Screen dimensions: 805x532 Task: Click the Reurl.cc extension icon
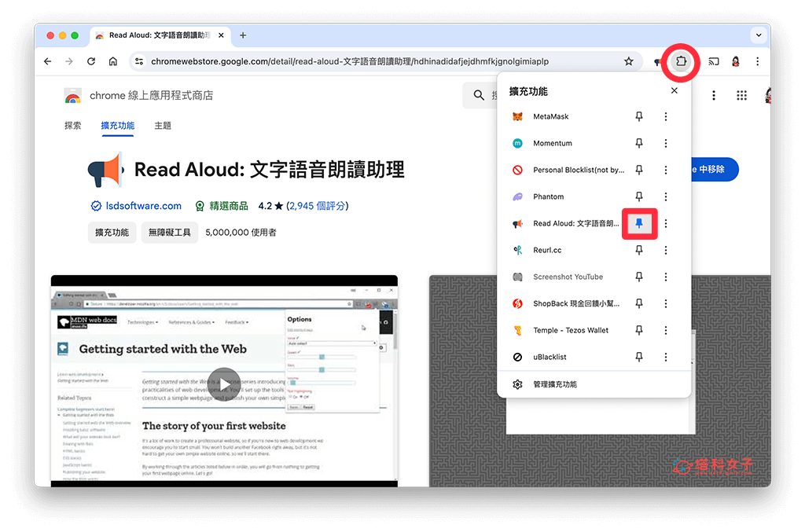click(x=517, y=250)
